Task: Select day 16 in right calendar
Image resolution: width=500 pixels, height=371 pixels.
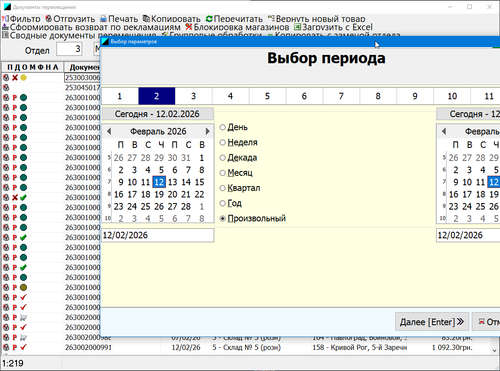Action: tap(454, 194)
